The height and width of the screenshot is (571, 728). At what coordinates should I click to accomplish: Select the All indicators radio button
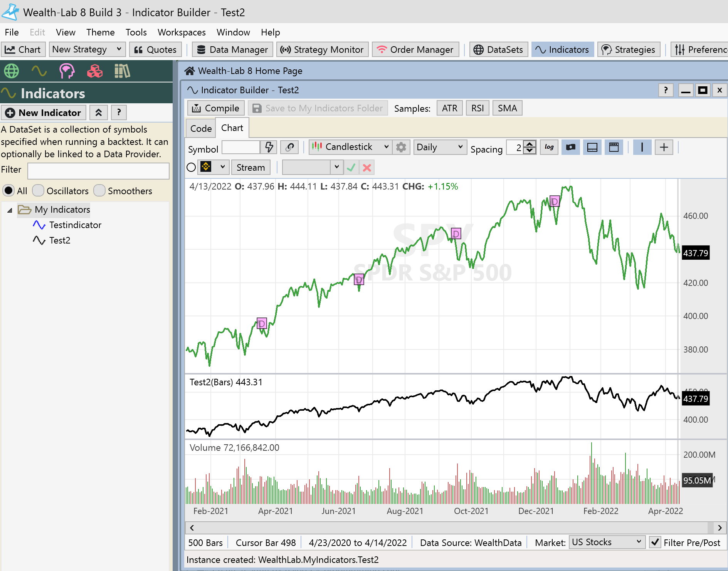pos(8,191)
